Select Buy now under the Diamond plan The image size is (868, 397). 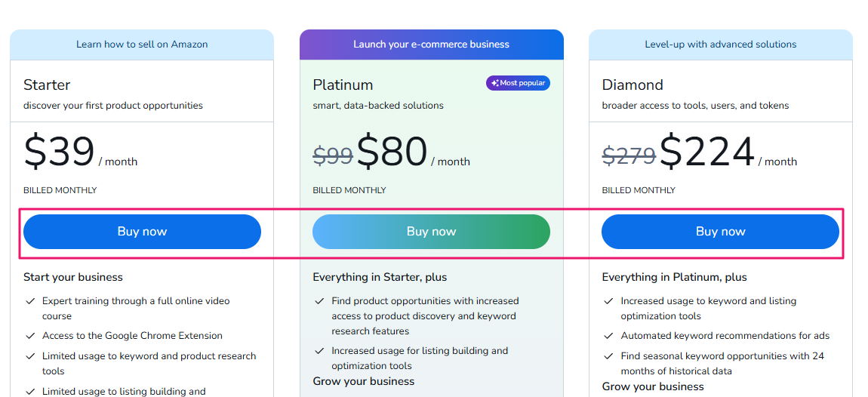tap(720, 232)
